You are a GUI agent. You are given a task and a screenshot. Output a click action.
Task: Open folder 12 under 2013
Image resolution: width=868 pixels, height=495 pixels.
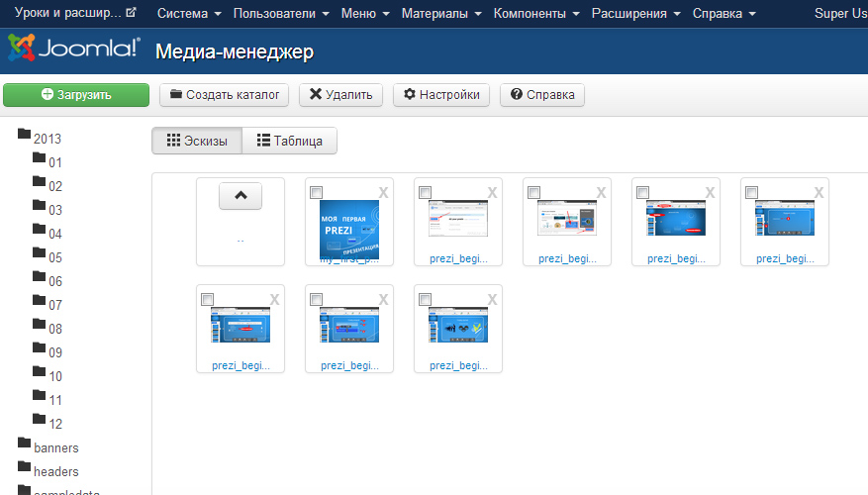point(55,424)
